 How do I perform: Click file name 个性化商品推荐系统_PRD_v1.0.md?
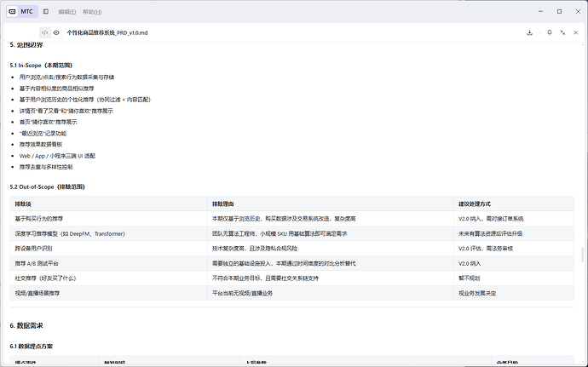(x=107, y=32)
